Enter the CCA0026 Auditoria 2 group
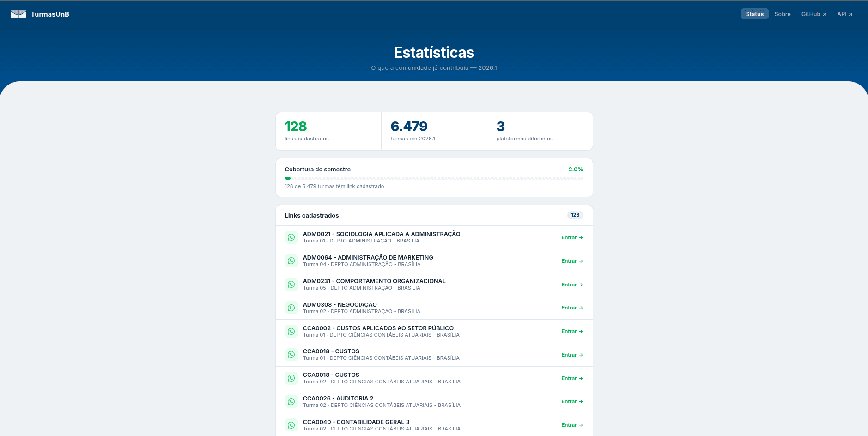The image size is (868, 436). pyautogui.click(x=572, y=401)
